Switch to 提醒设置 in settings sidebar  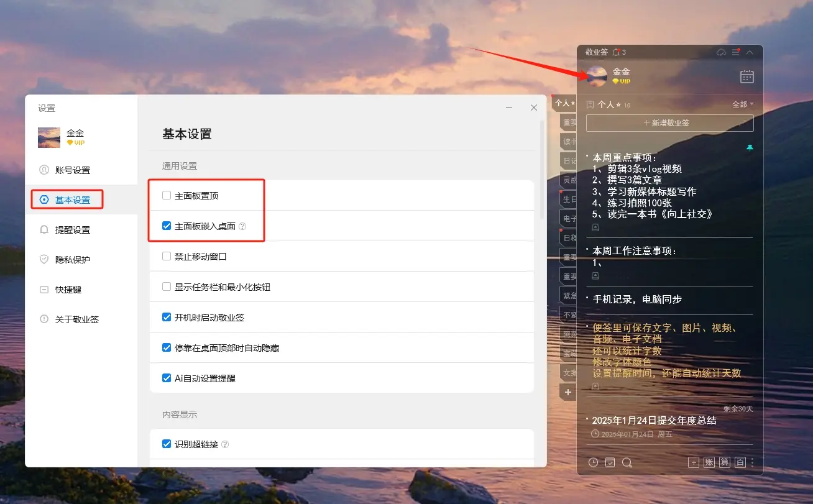72,230
